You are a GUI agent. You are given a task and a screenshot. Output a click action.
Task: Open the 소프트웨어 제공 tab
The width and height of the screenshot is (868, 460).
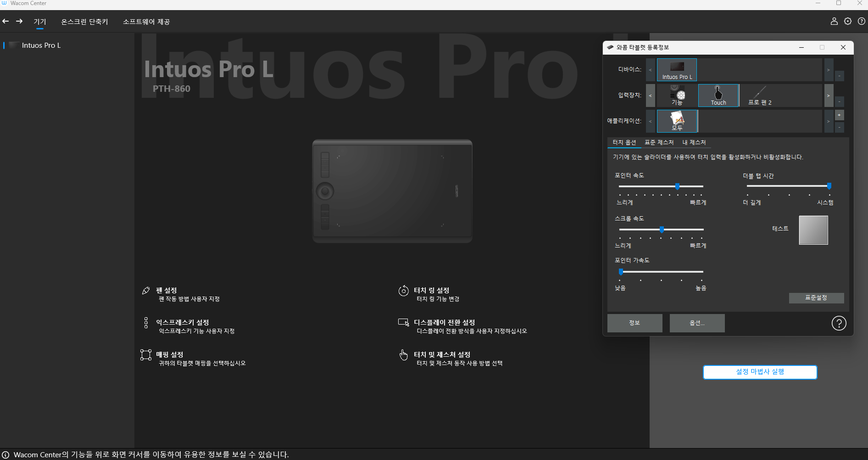(x=146, y=22)
